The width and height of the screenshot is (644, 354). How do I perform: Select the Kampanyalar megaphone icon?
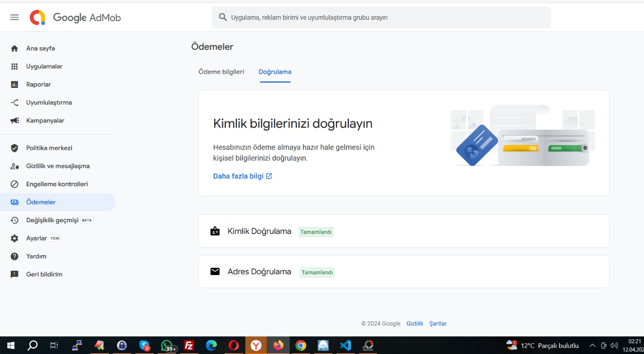(14, 120)
